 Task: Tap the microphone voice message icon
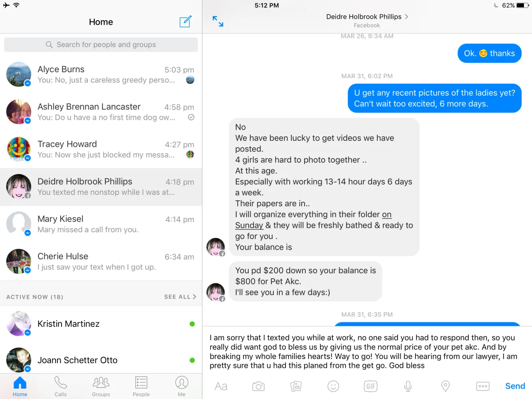[x=408, y=386]
